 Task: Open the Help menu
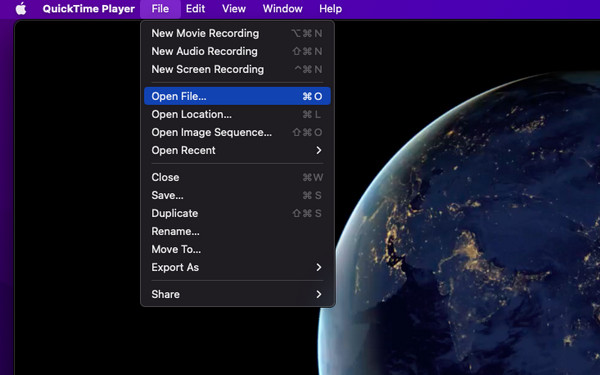pyautogui.click(x=330, y=8)
